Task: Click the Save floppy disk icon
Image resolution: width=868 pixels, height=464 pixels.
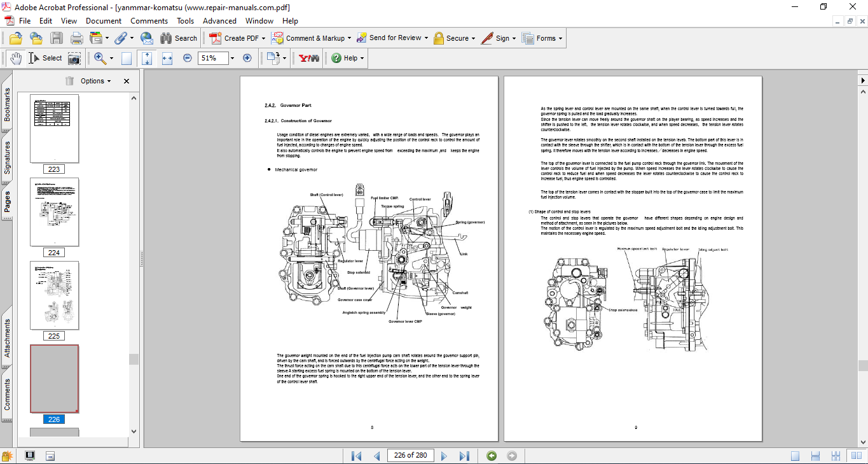Action: click(x=57, y=38)
